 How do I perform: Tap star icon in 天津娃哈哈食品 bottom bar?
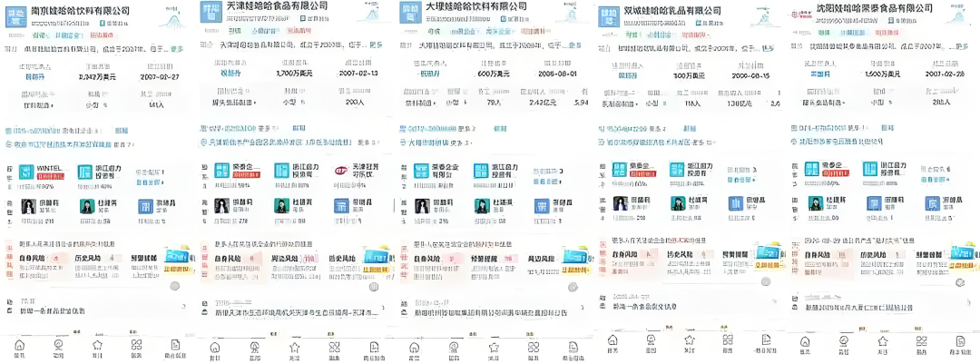294,347
